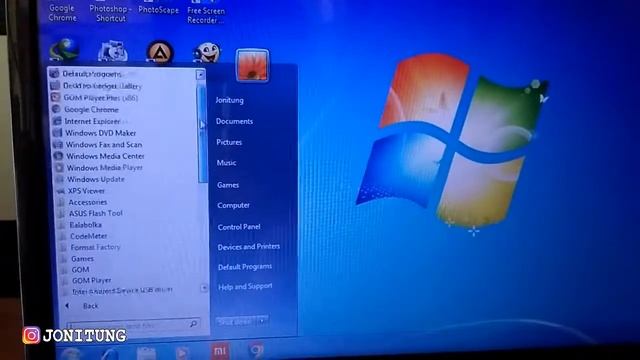
Task: Click the search magnifier icon
Action: 193,324
